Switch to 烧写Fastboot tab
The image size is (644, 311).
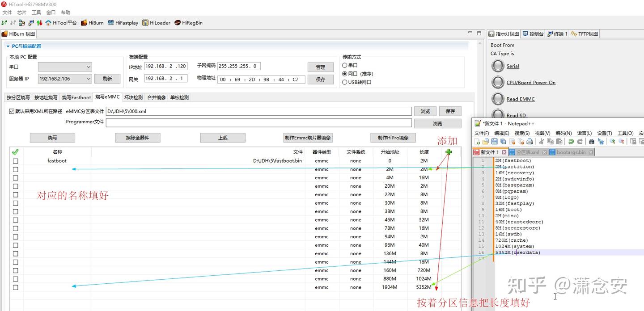76,97
